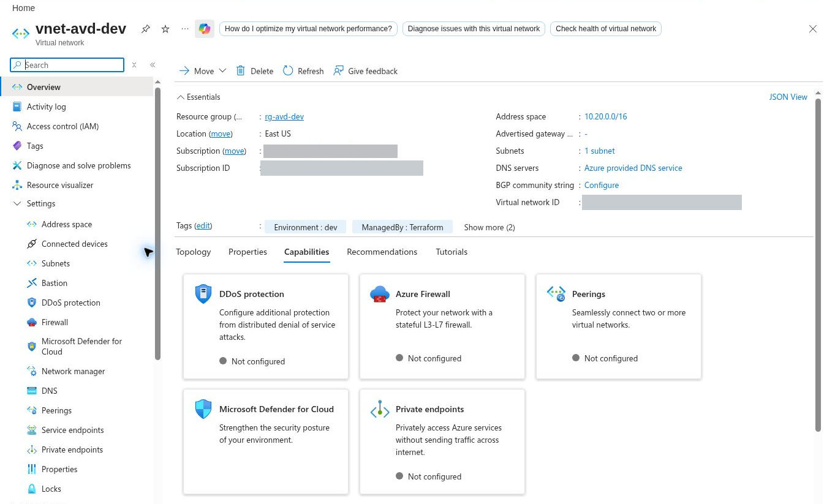Click 'Diagnose issues with this virtual network' suggestion
Viewport: 835px width, 504px height.
(474, 29)
